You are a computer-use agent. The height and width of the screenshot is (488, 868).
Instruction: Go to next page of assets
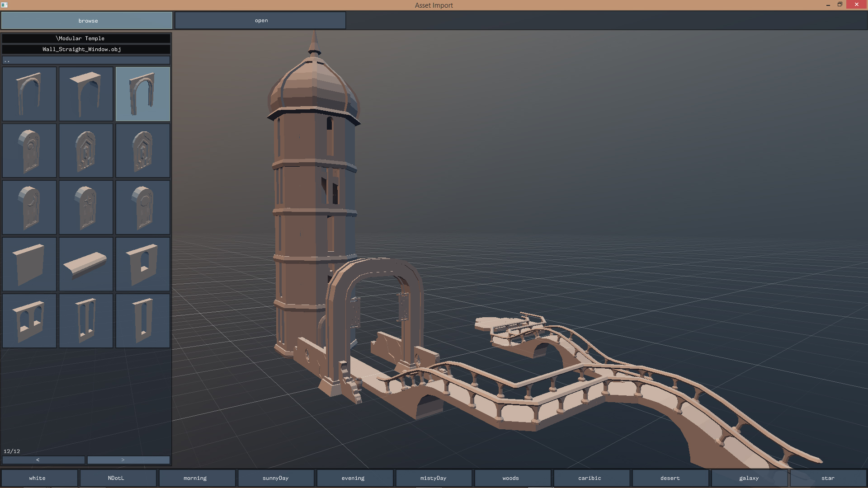(x=128, y=460)
